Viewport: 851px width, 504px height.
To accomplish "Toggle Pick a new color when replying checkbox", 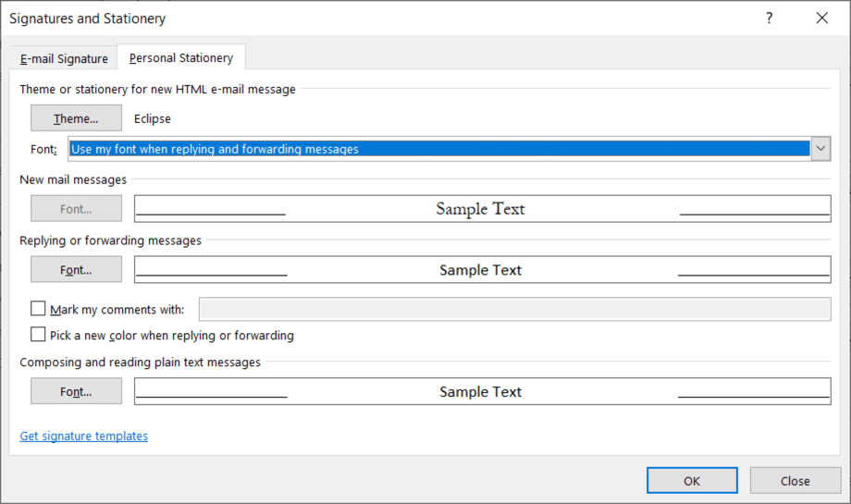I will 38,335.
